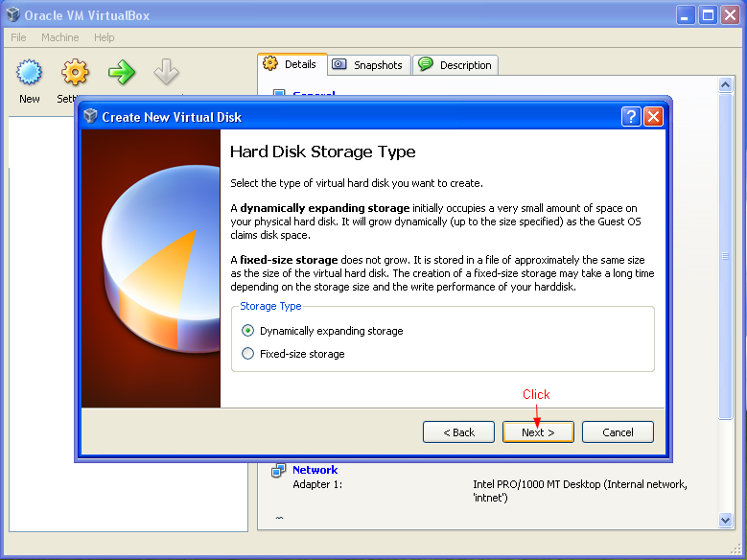Click the Network section icon
Image resolution: width=747 pixels, height=560 pixels.
278,471
